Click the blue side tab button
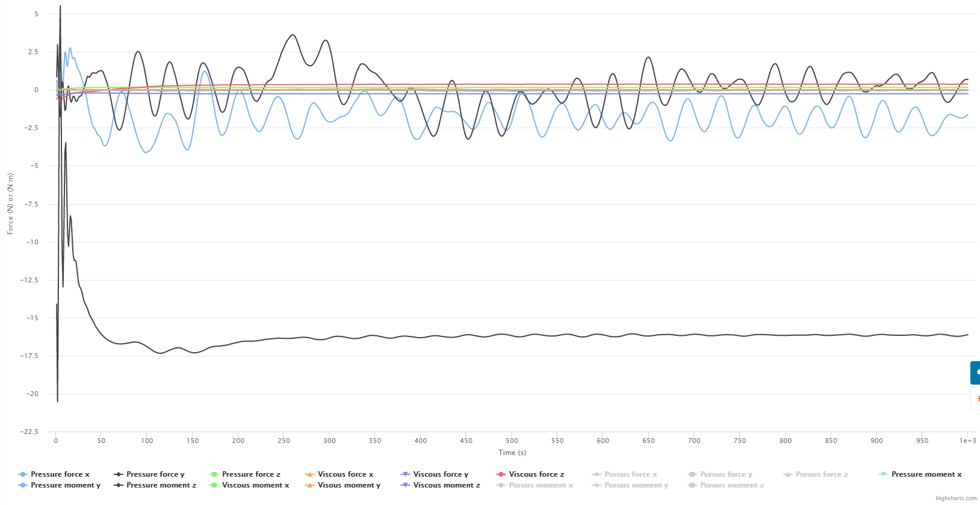The image size is (980, 505). (975, 373)
